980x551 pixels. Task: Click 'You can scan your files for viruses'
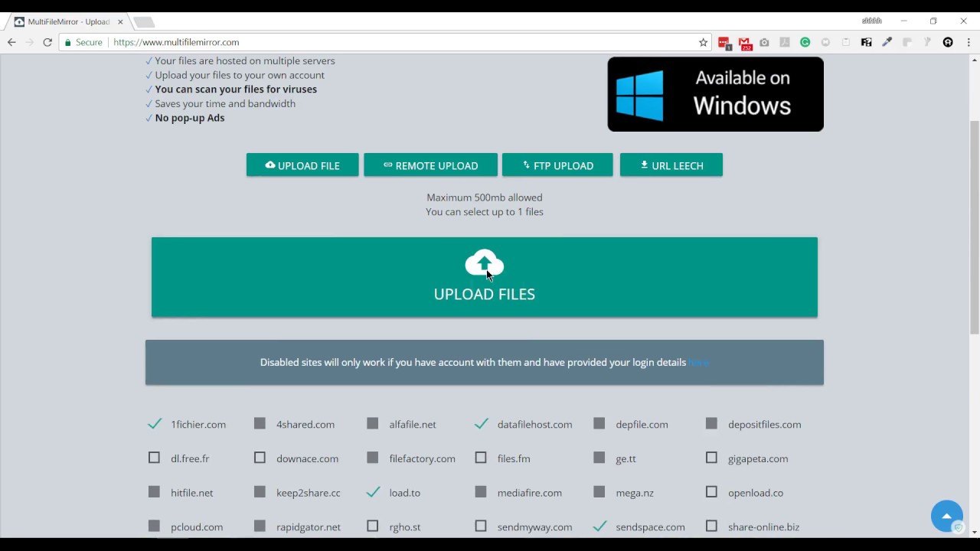tap(236, 90)
